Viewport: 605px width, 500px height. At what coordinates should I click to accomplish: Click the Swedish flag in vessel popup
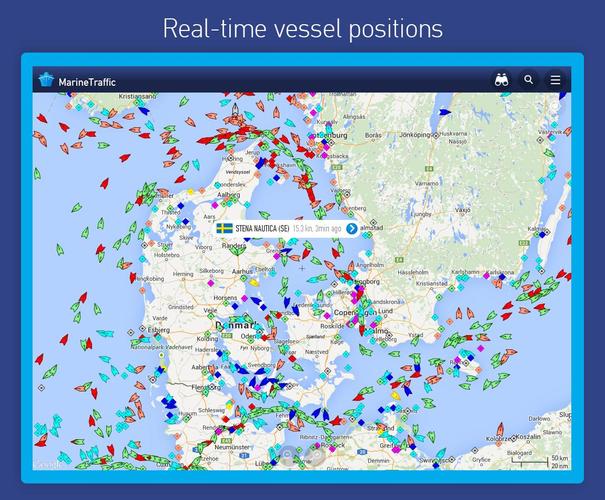224,228
